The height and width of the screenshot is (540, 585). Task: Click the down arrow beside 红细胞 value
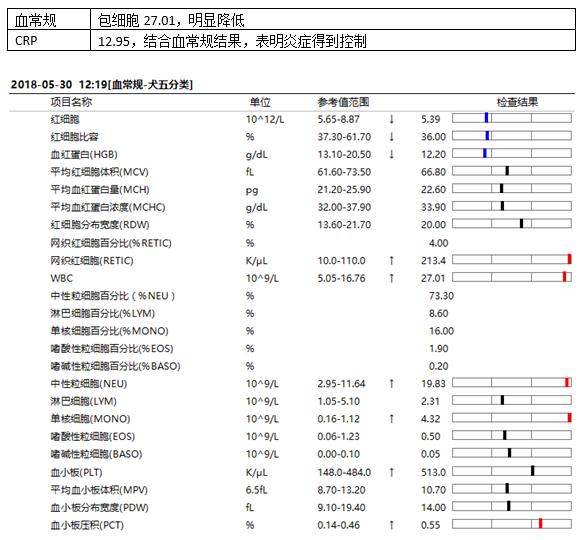click(391, 119)
